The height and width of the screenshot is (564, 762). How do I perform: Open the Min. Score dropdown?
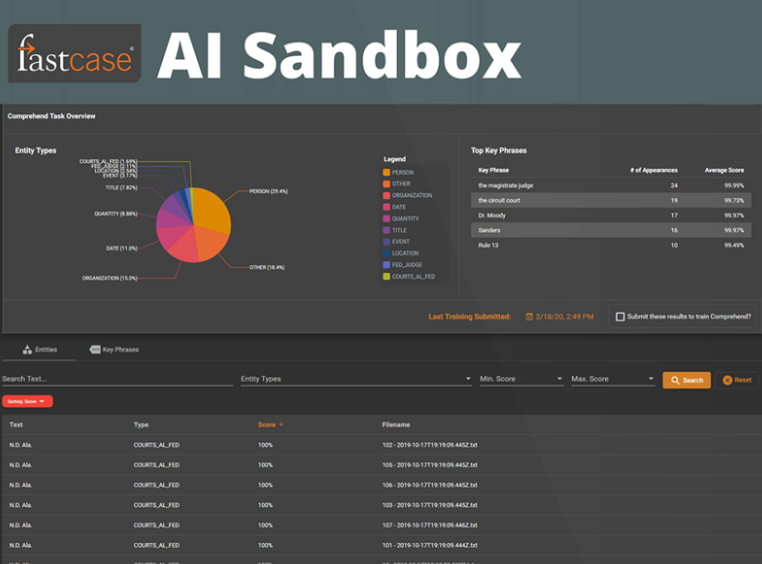(x=521, y=379)
